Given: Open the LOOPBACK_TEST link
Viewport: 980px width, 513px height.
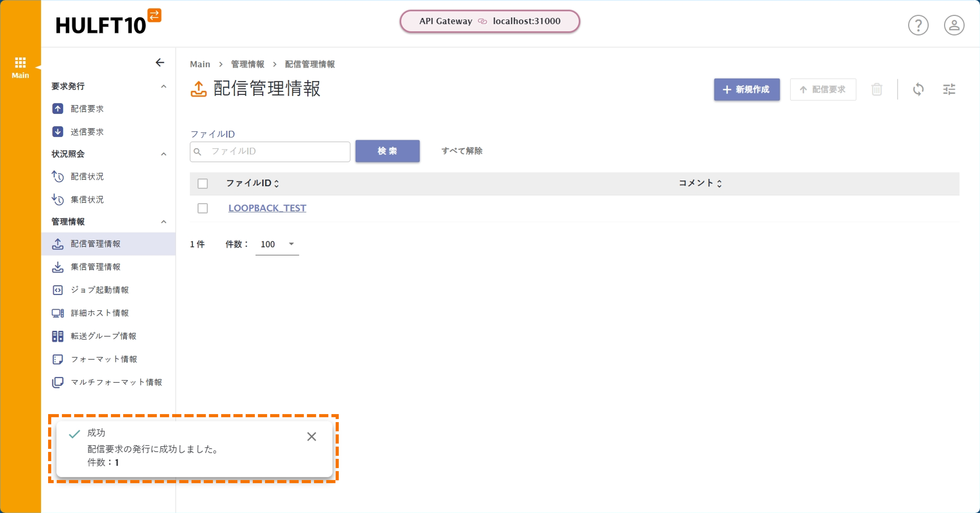Looking at the screenshot, I should (267, 208).
